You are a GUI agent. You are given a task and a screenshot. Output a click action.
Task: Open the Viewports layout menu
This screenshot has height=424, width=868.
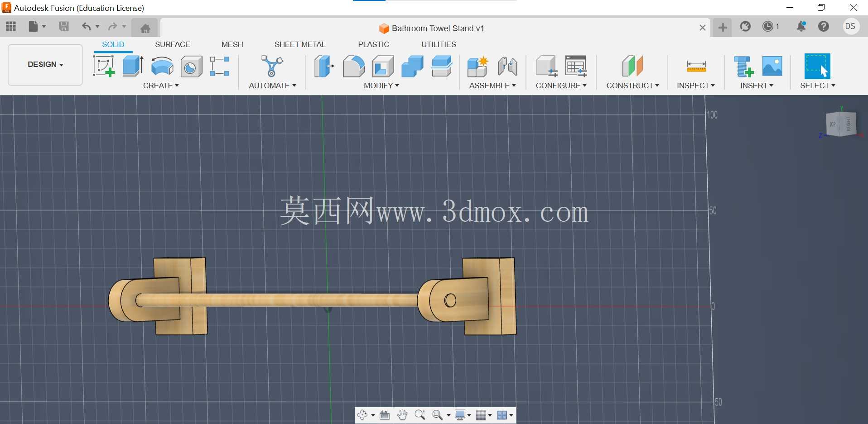coord(505,415)
